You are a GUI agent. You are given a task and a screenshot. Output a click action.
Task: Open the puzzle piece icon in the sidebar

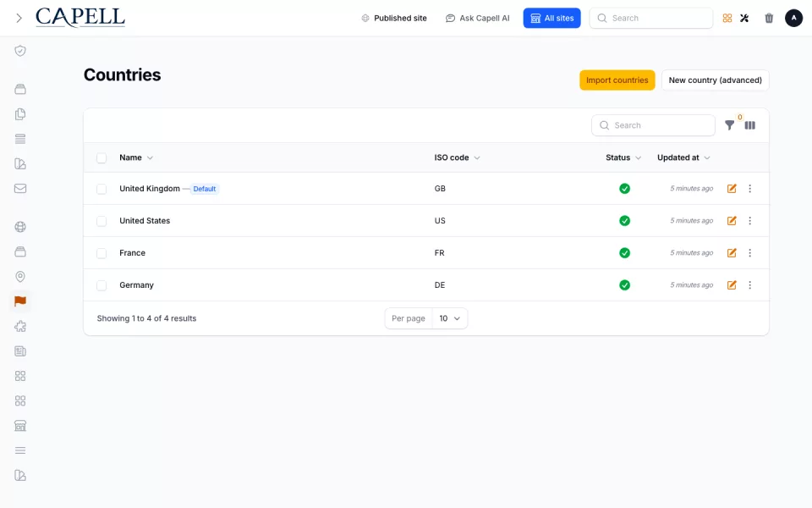click(20, 326)
